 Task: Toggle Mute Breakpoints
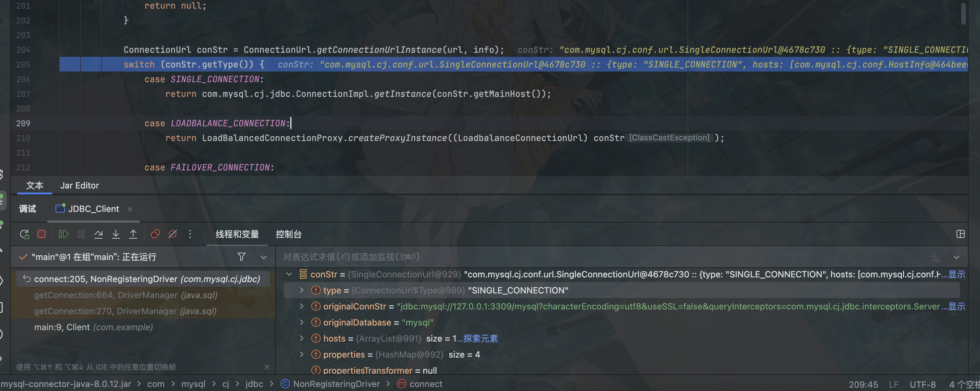pyautogui.click(x=173, y=234)
